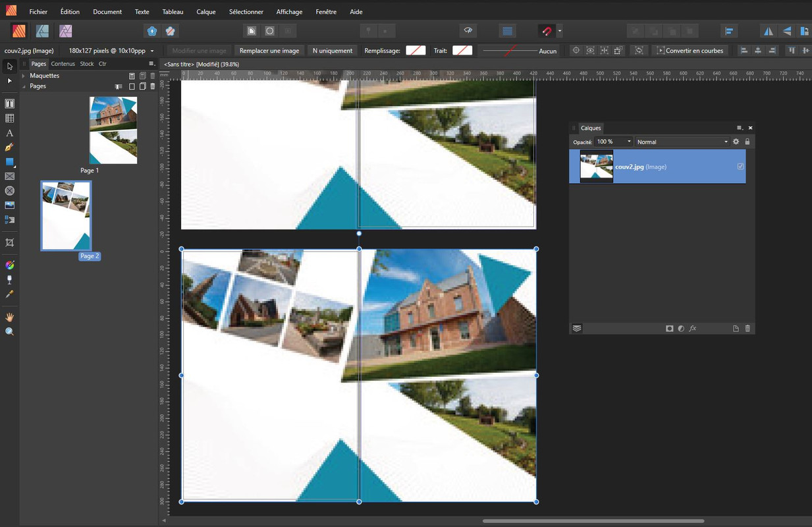Screen dimensions: 812x527
Task: Select the Picture Frame Ellipse tool
Action: click(x=10, y=191)
